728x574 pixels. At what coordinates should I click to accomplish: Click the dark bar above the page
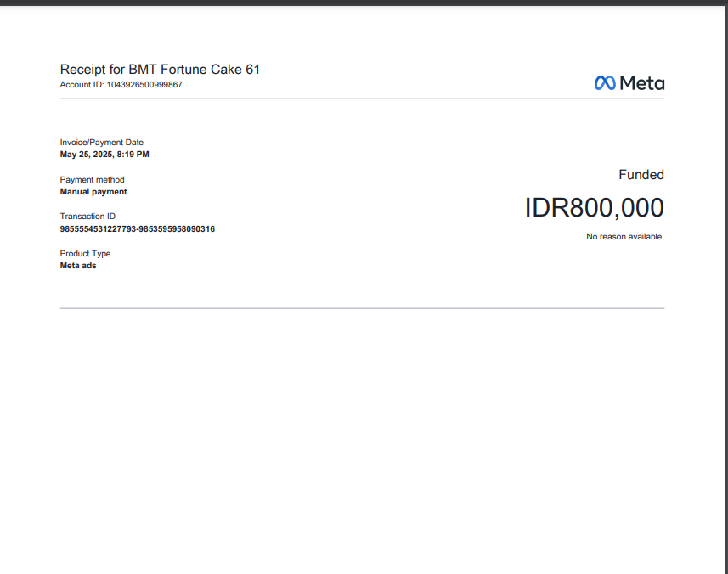[x=364, y=3]
